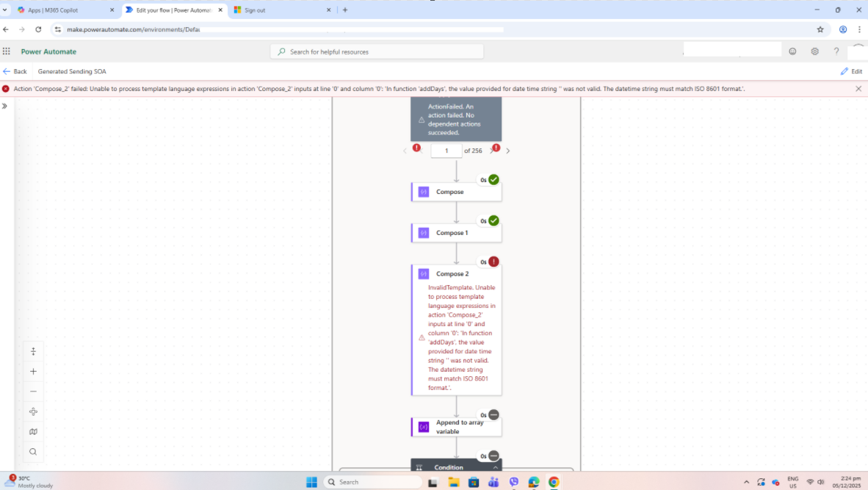The height and width of the screenshot is (490, 868).
Task: Toggle the canvas minimap
Action: click(x=33, y=431)
